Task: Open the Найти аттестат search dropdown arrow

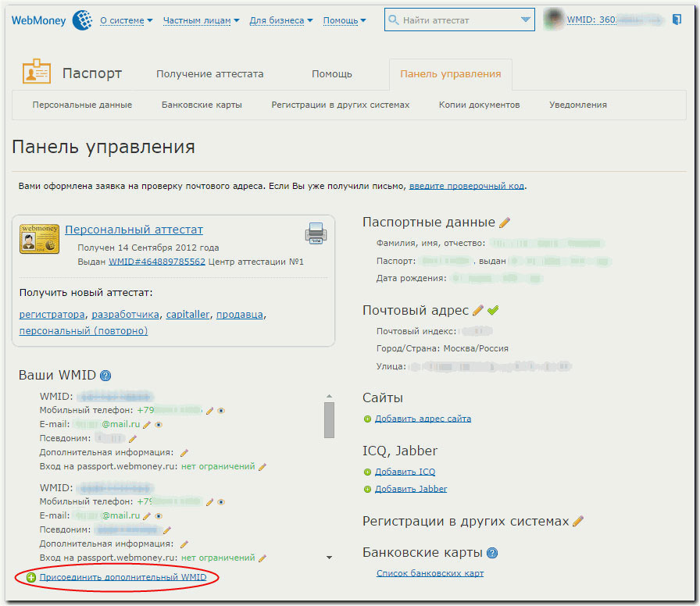Action: pos(524,19)
